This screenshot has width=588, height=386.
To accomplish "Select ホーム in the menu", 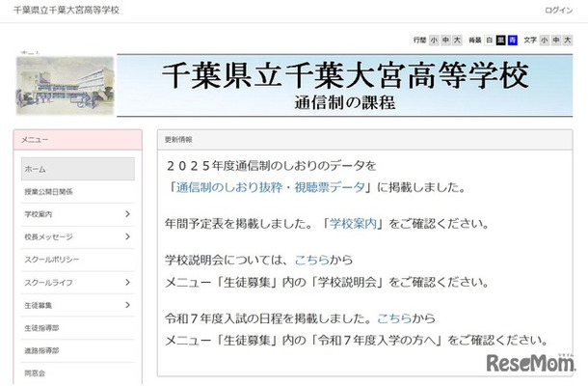I will pos(78,169).
